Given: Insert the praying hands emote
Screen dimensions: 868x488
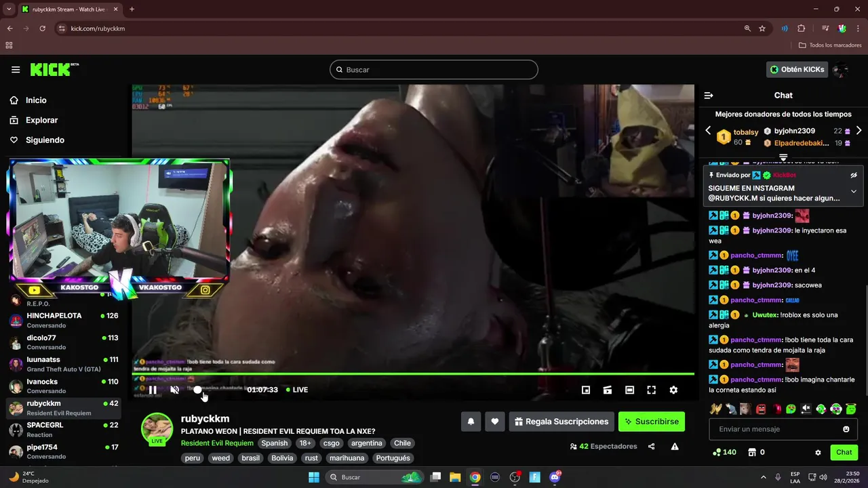Looking at the screenshot, I should click(715, 409).
